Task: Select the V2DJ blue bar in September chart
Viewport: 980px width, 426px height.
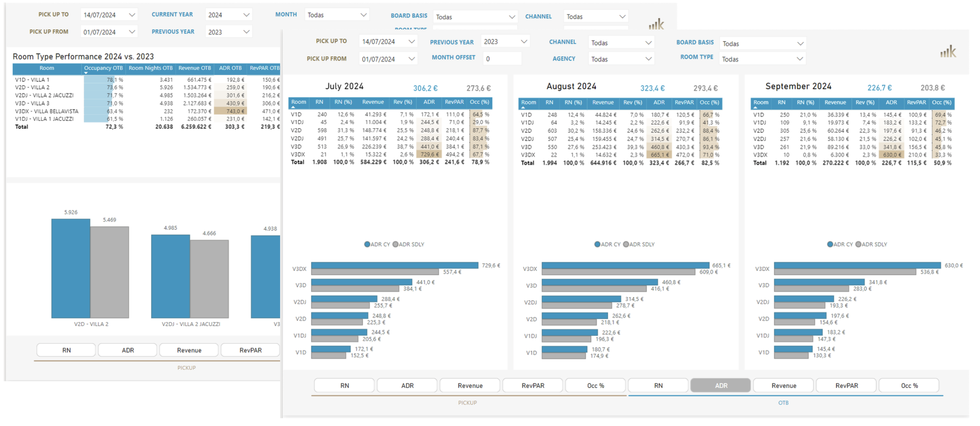Action: 804,299
